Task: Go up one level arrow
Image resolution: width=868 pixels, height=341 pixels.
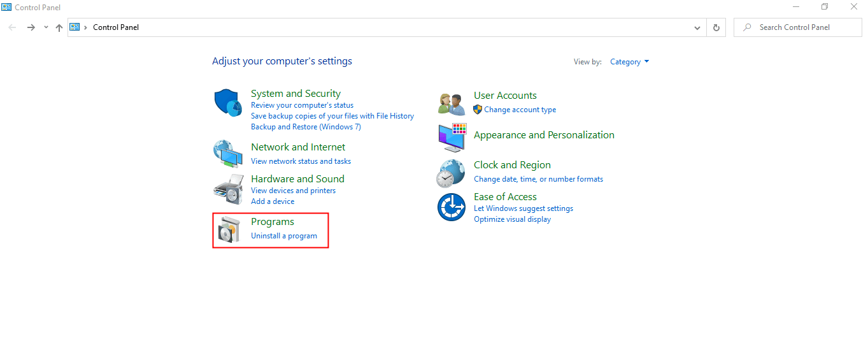Action: [59, 27]
